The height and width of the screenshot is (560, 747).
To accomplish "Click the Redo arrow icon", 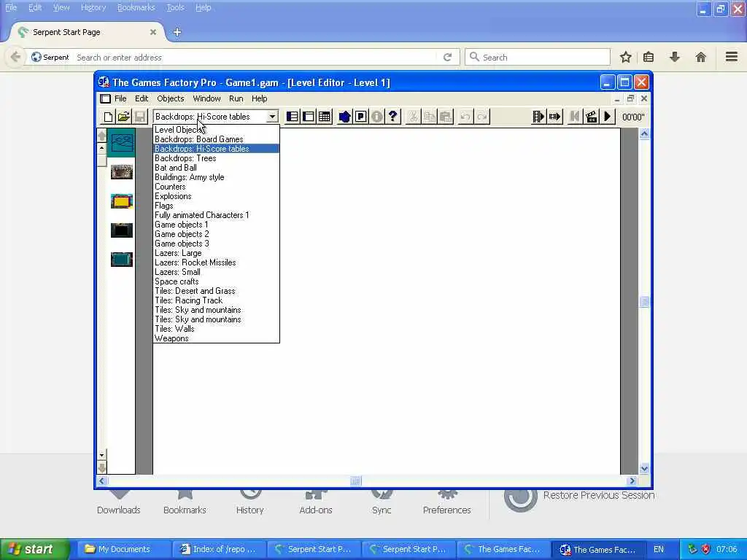I will (x=481, y=117).
